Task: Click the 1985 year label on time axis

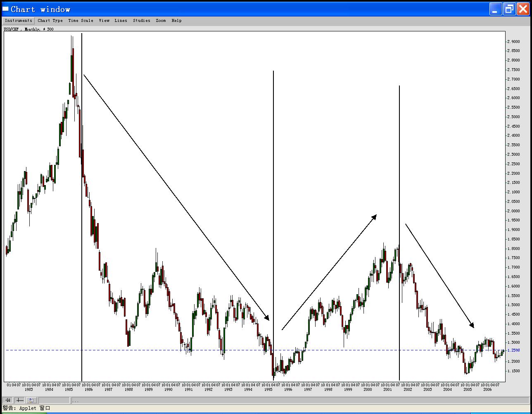Action: click(x=69, y=390)
